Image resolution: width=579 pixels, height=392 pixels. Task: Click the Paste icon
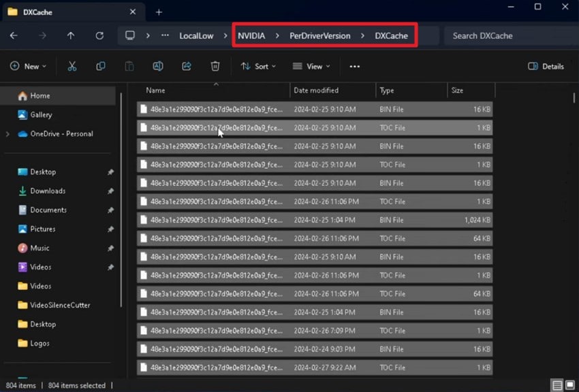coord(129,66)
